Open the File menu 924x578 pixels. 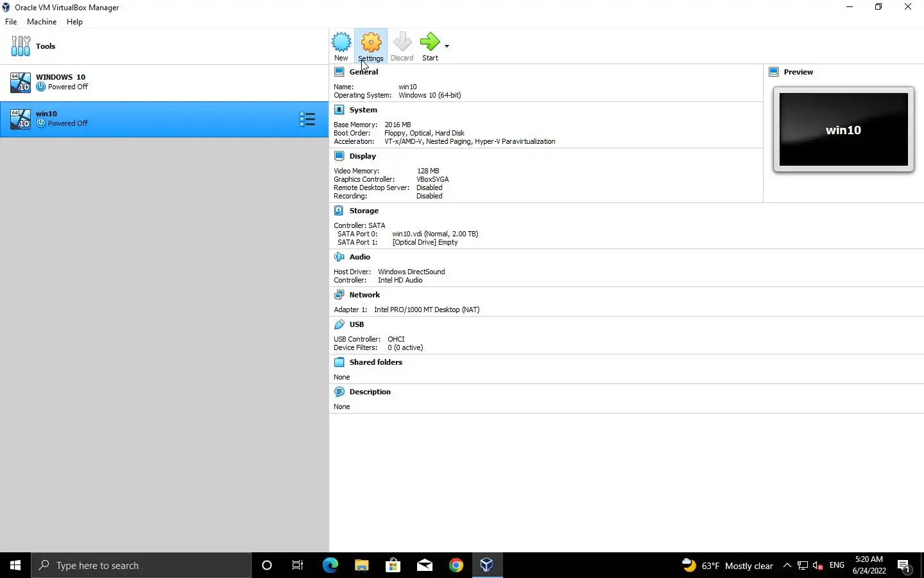point(11,22)
